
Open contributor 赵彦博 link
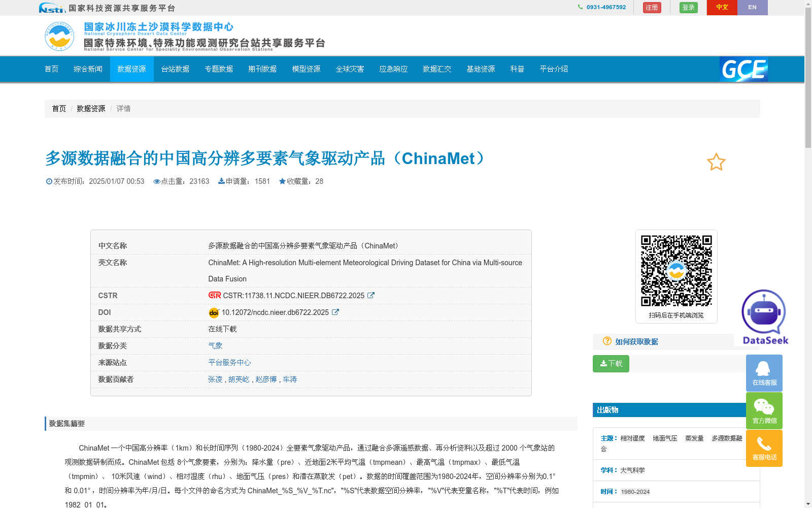tap(266, 379)
